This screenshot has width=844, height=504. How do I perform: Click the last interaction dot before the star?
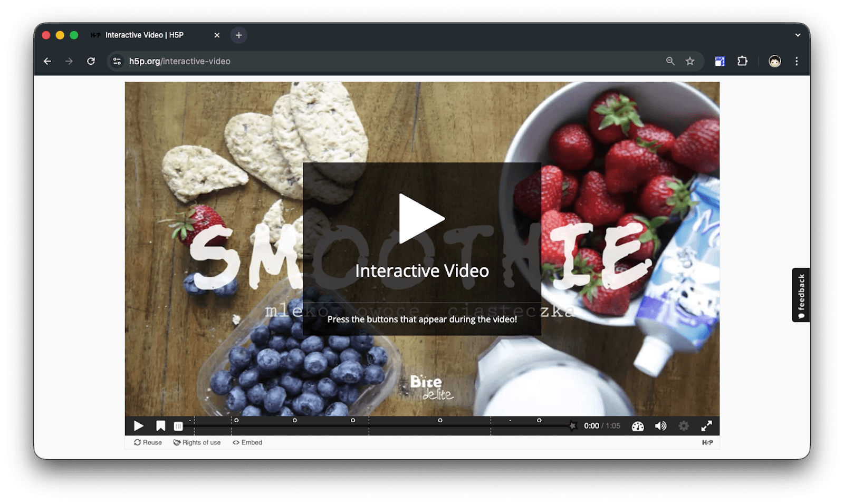tap(539, 420)
